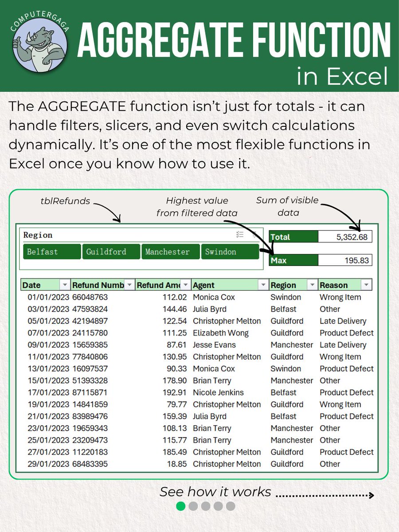399x532 pixels.
Task: Jump to the fifth carousel dot
Action: pos(230,506)
